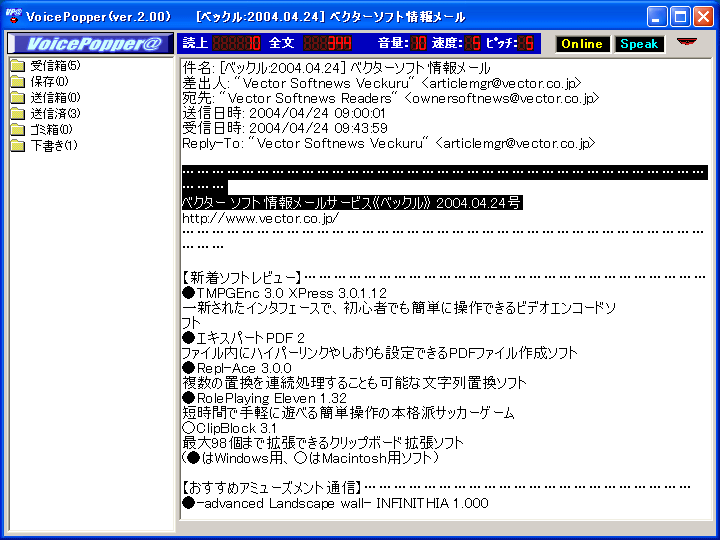Click the 送信日時 2004/04/24 09:00:01 line
The height and width of the screenshot is (540, 720).
click(284, 113)
